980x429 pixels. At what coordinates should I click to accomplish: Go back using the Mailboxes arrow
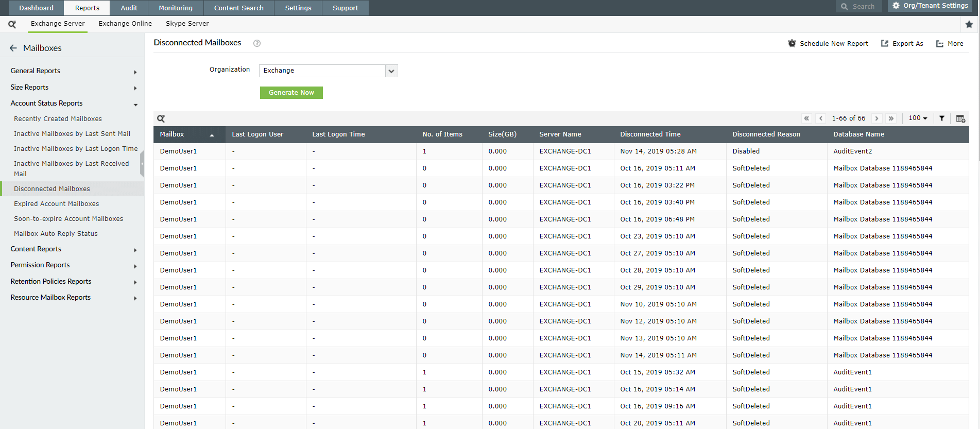(x=13, y=48)
